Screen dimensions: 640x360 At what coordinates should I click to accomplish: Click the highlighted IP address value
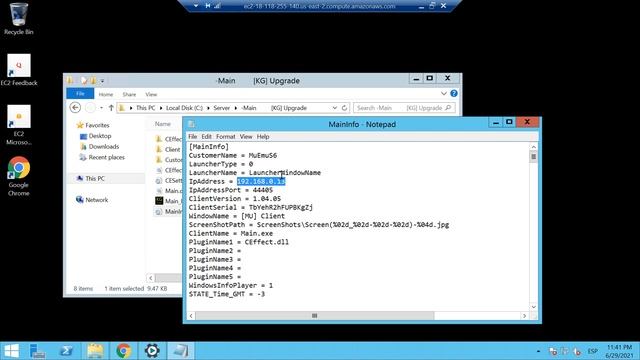click(x=261, y=181)
